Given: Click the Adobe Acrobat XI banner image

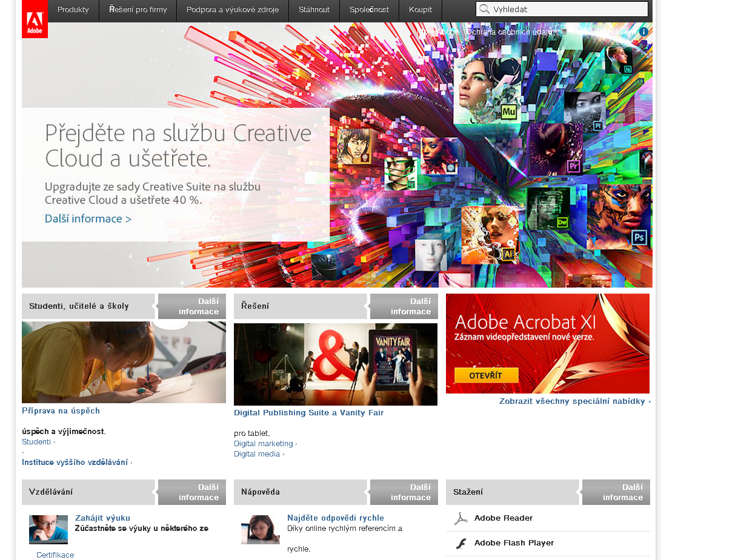Looking at the screenshot, I should [548, 343].
